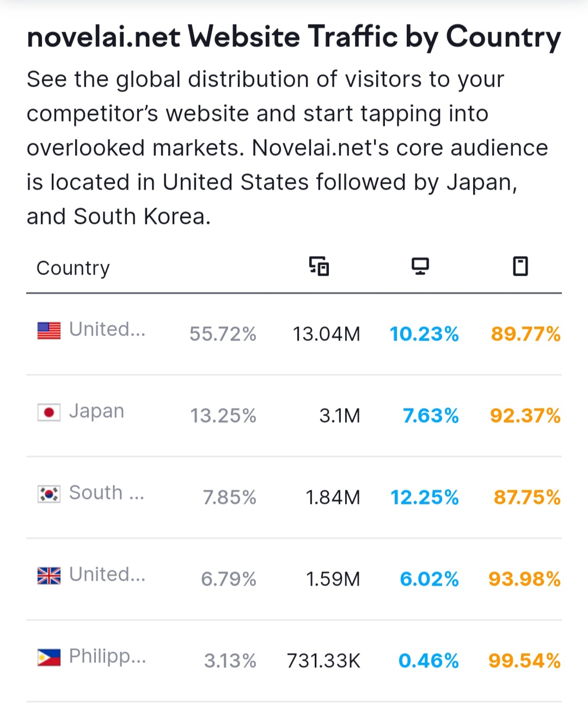The image size is (588, 707).
Task: Click the 13.04M visits value
Action: [x=327, y=334]
